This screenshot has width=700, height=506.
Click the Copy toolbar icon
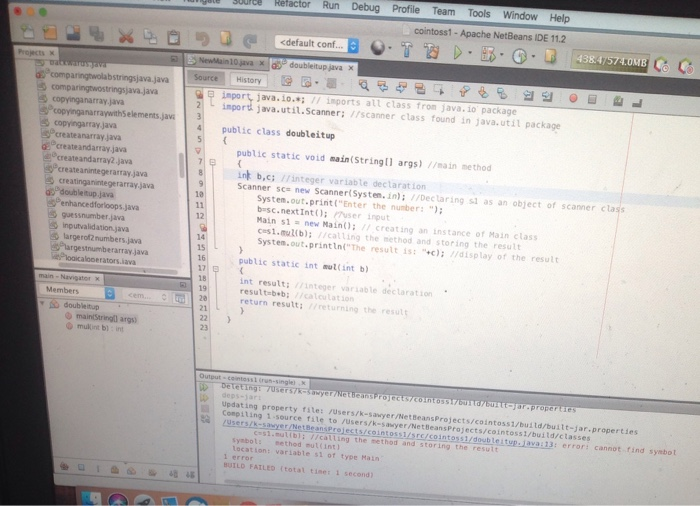pyautogui.click(x=150, y=37)
